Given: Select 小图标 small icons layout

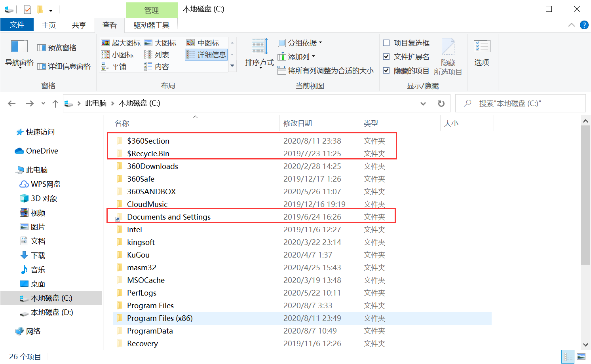Looking at the screenshot, I should point(118,55).
